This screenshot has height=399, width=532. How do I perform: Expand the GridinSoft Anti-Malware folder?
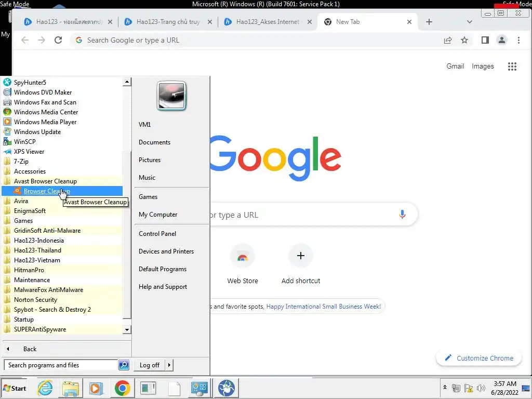47,230
